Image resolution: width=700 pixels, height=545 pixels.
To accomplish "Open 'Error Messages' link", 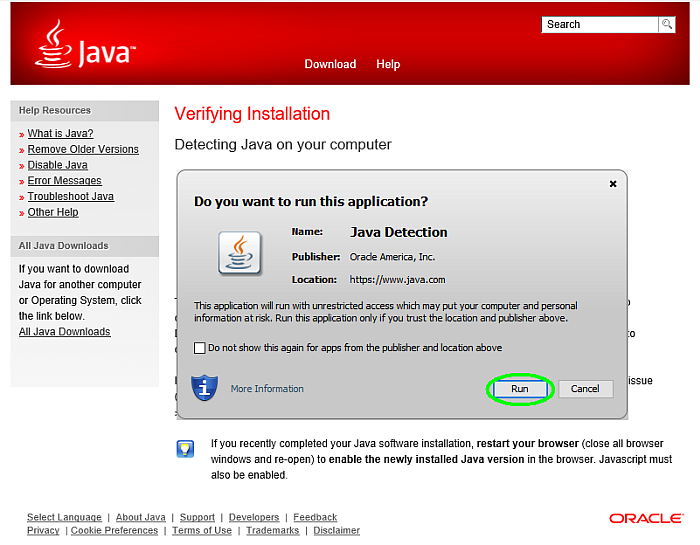I will 65,180.
